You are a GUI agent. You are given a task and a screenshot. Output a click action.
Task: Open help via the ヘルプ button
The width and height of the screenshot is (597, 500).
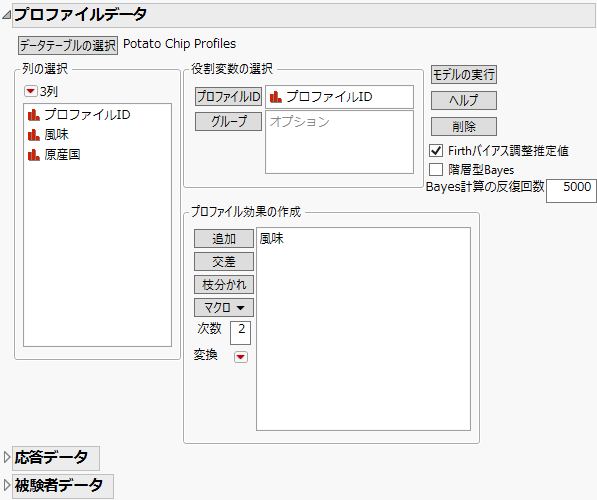464,101
